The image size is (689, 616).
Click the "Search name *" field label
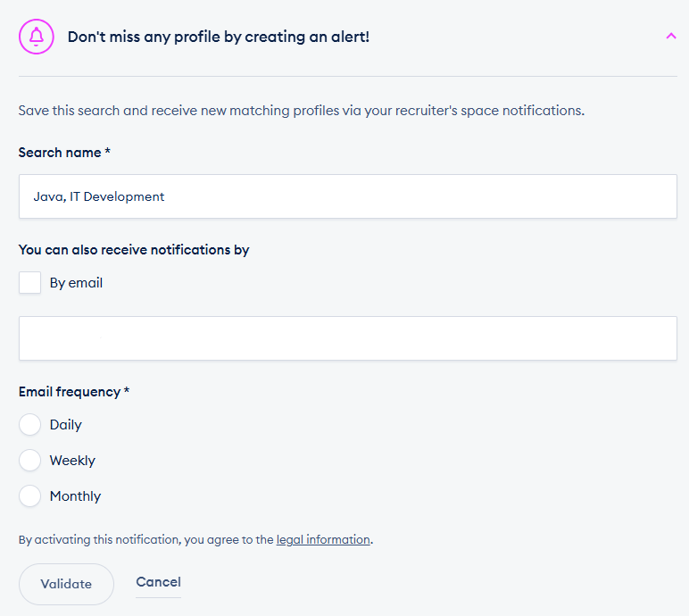coord(64,153)
